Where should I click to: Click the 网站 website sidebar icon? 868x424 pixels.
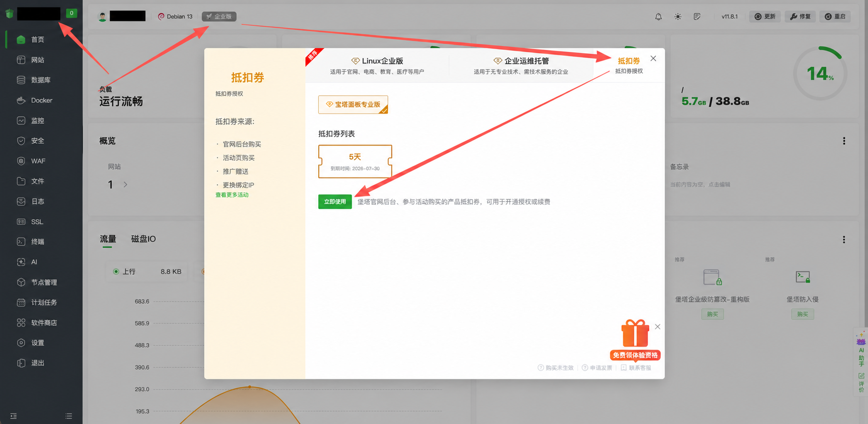(x=21, y=60)
